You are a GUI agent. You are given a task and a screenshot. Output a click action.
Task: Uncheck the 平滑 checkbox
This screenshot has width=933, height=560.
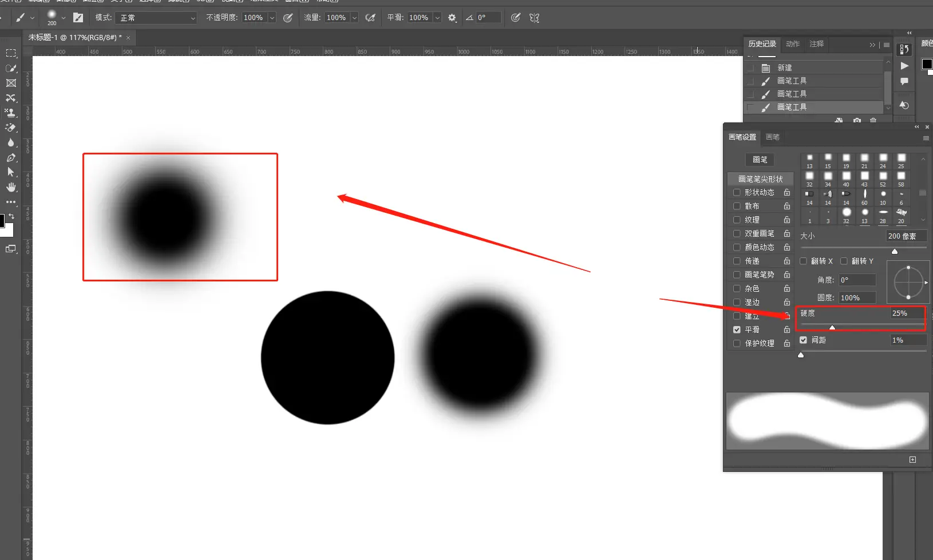point(737,329)
